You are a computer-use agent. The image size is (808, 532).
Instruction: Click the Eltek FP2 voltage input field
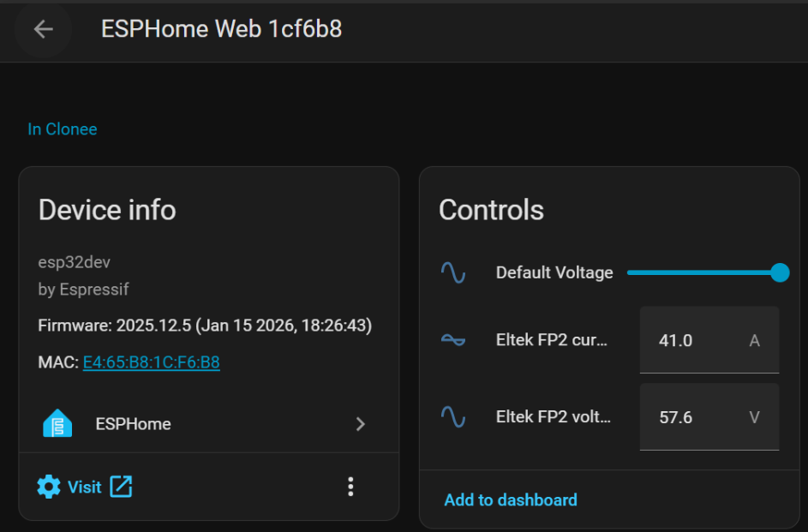pos(694,417)
